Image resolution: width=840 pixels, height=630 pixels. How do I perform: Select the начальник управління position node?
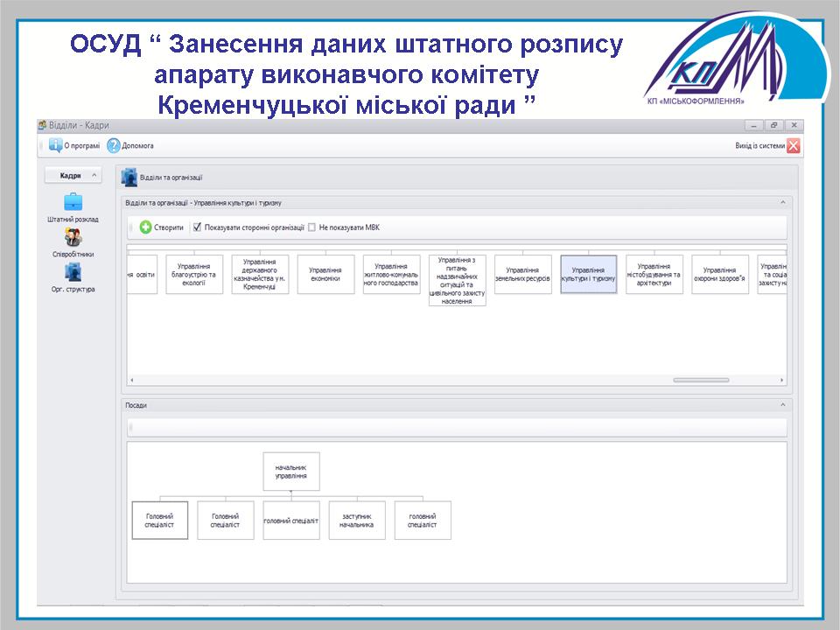point(291,472)
